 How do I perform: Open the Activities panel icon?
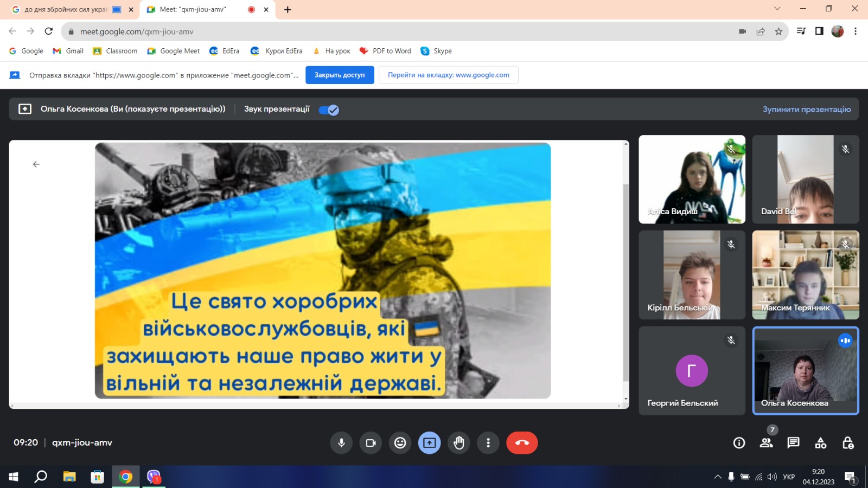(821, 443)
